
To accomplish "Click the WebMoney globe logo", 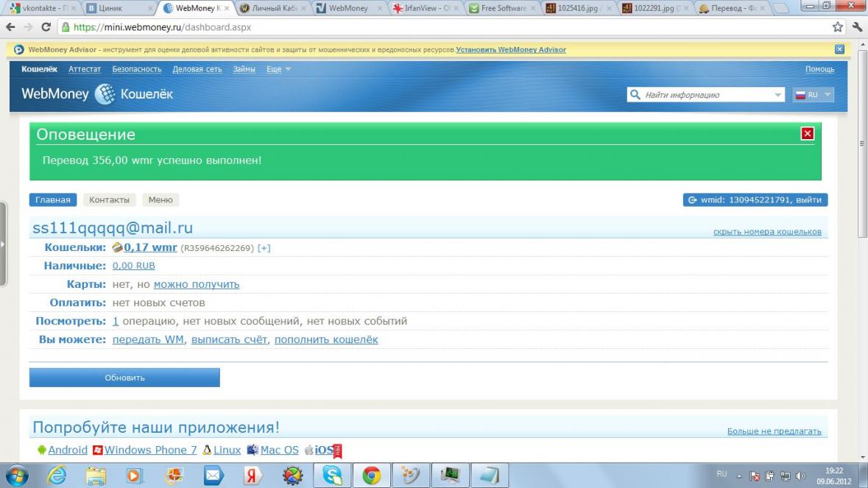I will [105, 95].
